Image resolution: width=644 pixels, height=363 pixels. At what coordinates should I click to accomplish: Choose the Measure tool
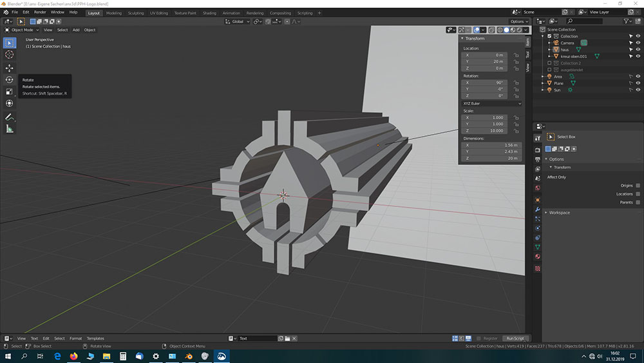click(9, 129)
